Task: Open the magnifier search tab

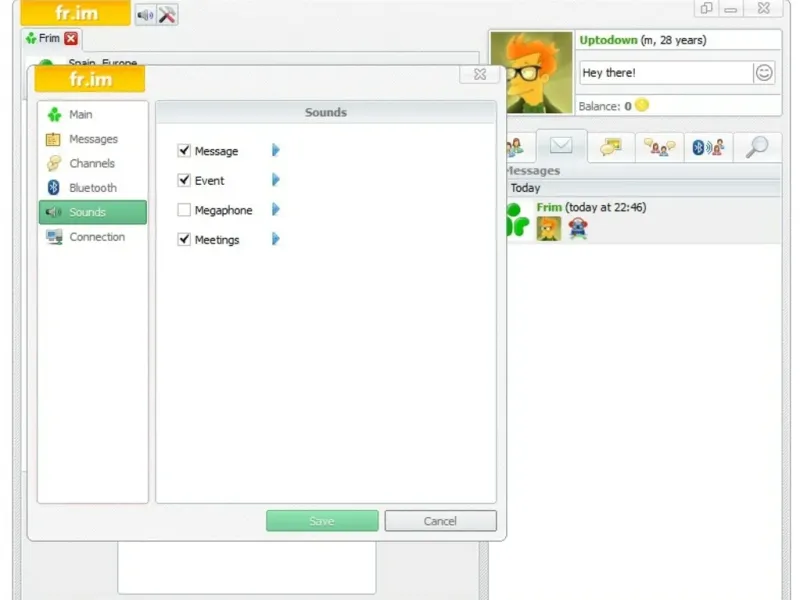Action: tap(757, 147)
